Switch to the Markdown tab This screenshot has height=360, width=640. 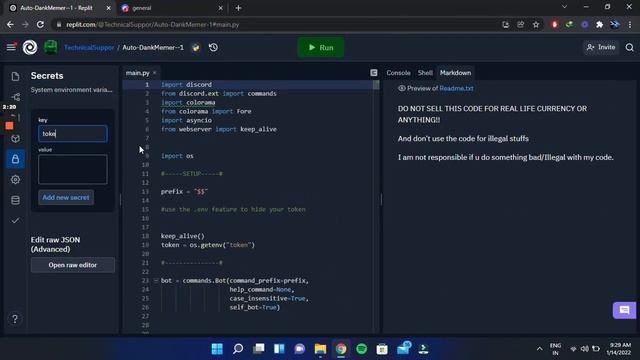point(455,73)
